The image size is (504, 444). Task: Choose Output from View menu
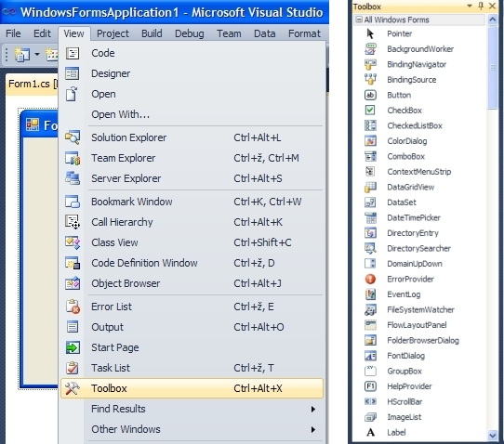192,327
